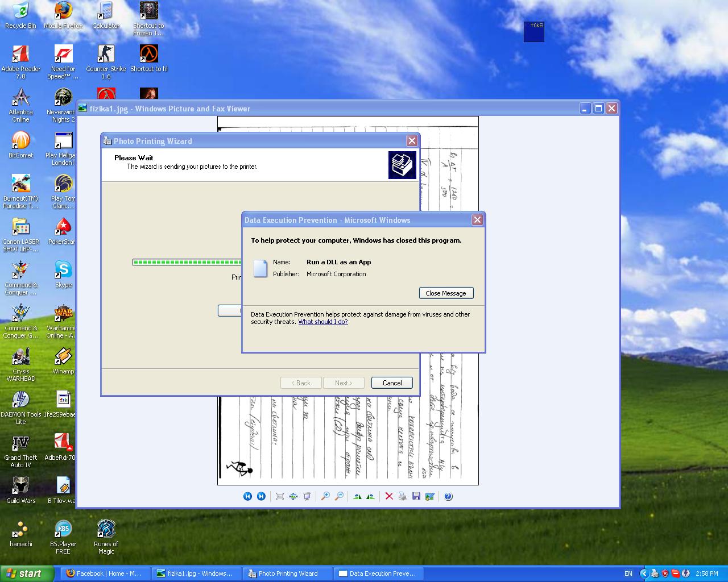Viewport: 728px width, 582px height.
Task: Rotate the picture counterclockwise
Action: tap(370, 496)
